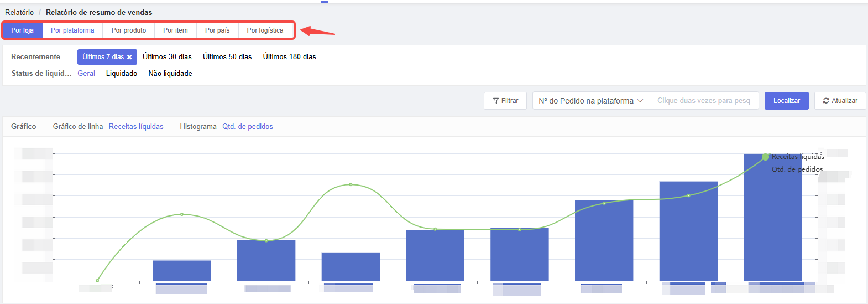Viewport: 868px width, 304px height.
Task: Click the Gráfico de linha label
Action: [78, 127]
